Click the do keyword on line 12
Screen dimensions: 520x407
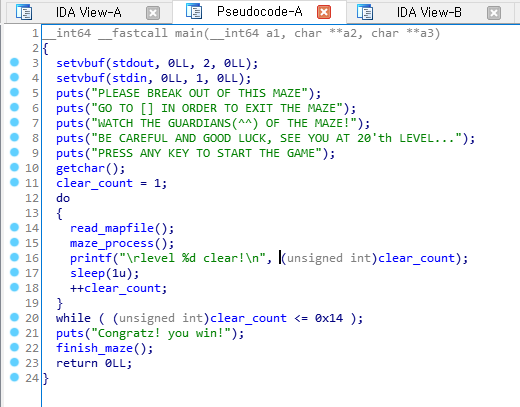63,198
